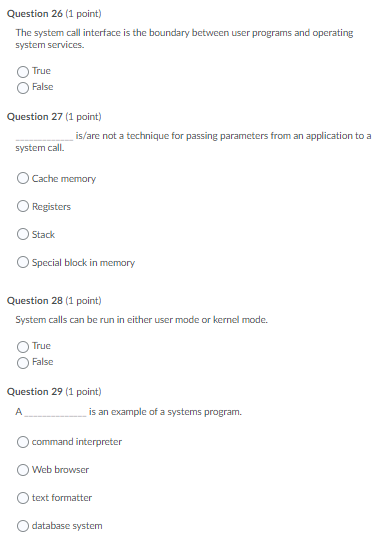Choose database system answer
Image resolution: width=389 pixels, height=539 pixels.
coord(23,526)
